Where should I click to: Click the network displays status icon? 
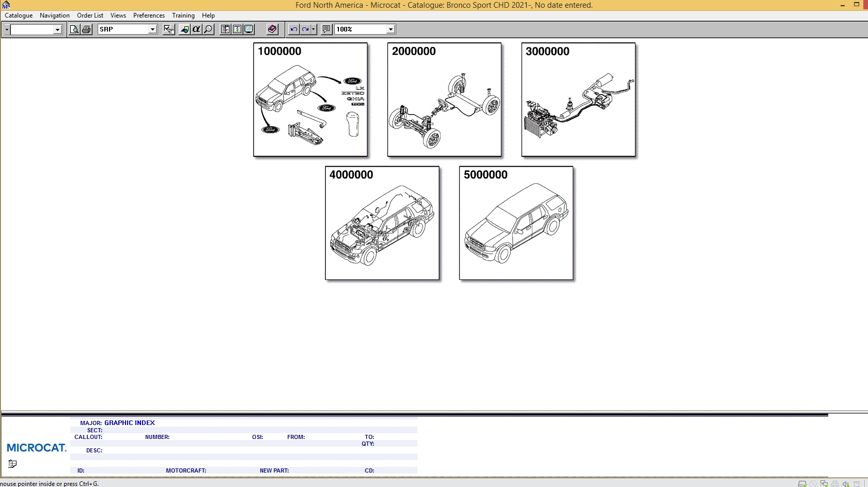pos(824,483)
